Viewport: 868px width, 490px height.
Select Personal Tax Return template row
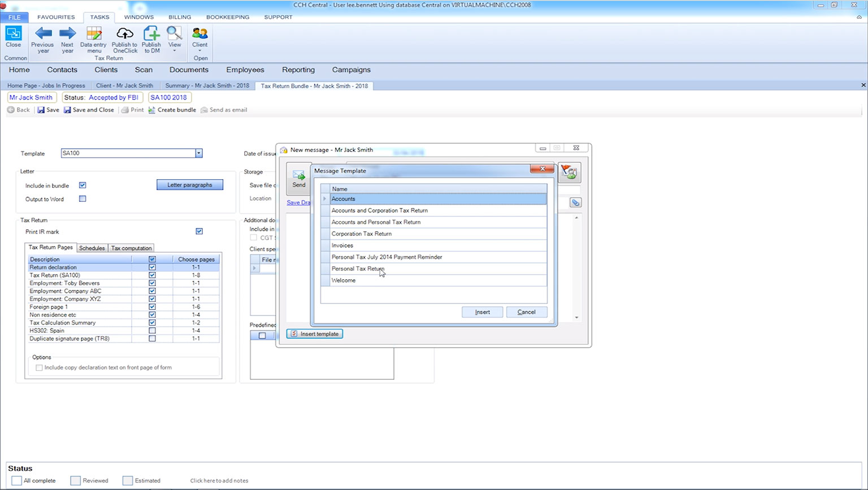tap(358, 269)
